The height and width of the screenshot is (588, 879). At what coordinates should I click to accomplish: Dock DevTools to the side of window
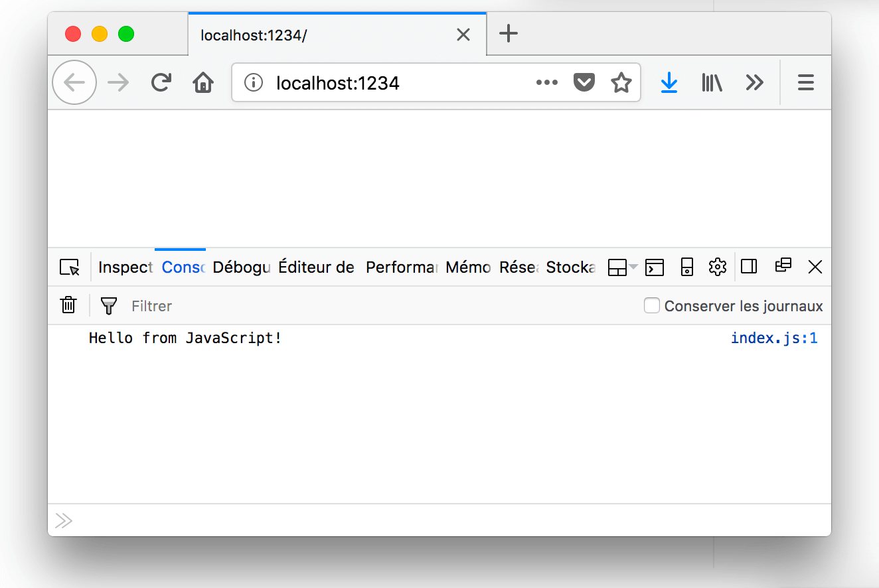(x=749, y=267)
